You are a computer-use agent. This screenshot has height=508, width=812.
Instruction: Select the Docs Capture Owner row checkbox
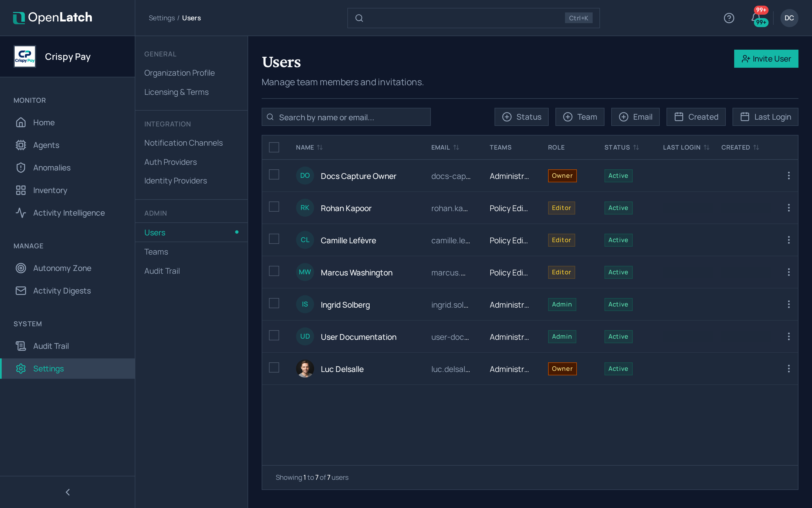tap(274, 174)
